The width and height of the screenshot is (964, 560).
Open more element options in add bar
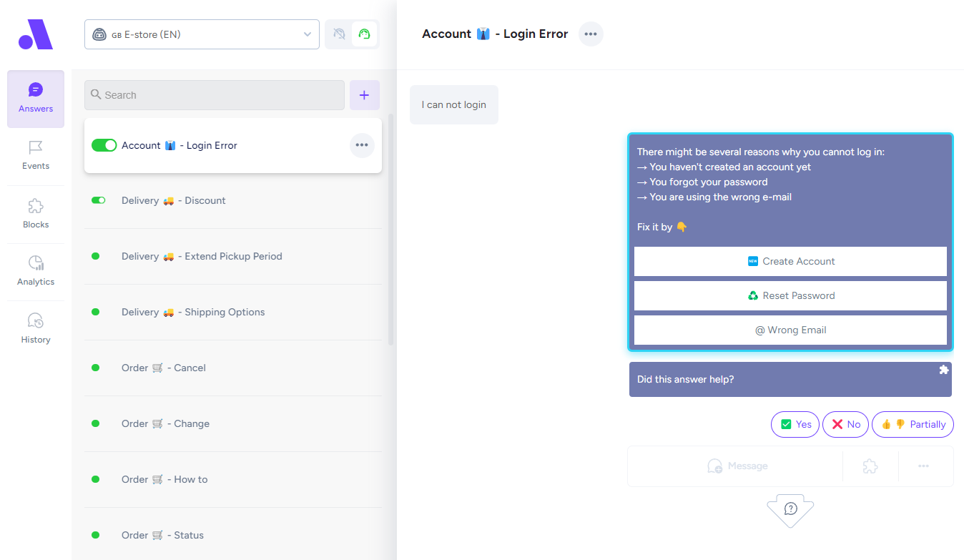[924, 466]
